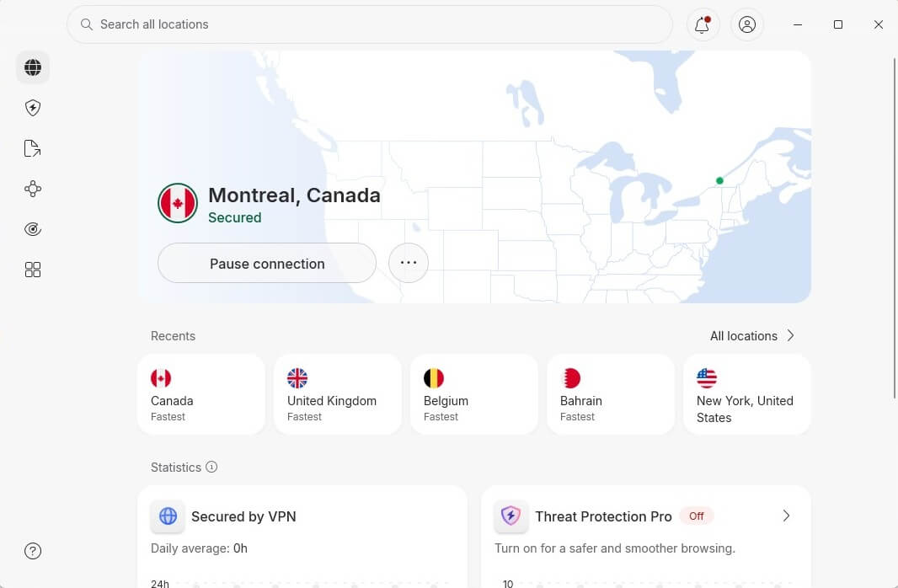This screenshot has width=898, height=588.
Task: Open Meshnet icon in sidebar
Action: pyautogui.click(x=33, y=189)
